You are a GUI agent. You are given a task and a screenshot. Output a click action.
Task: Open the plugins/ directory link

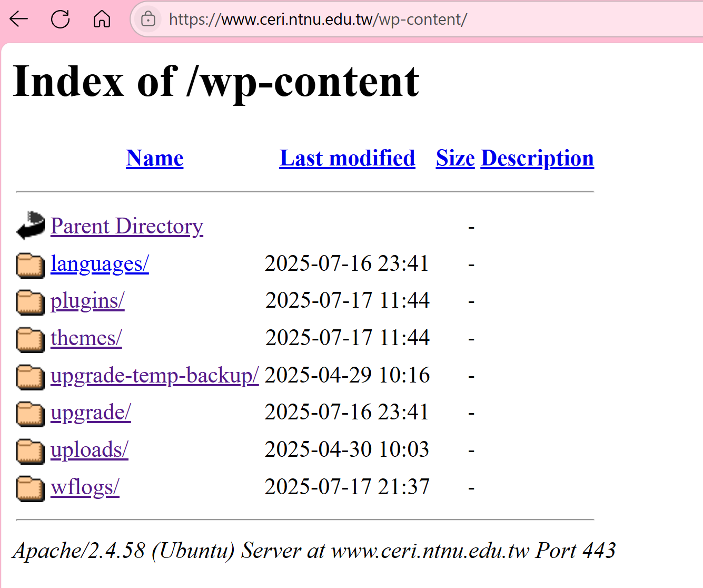pos(87,301)
